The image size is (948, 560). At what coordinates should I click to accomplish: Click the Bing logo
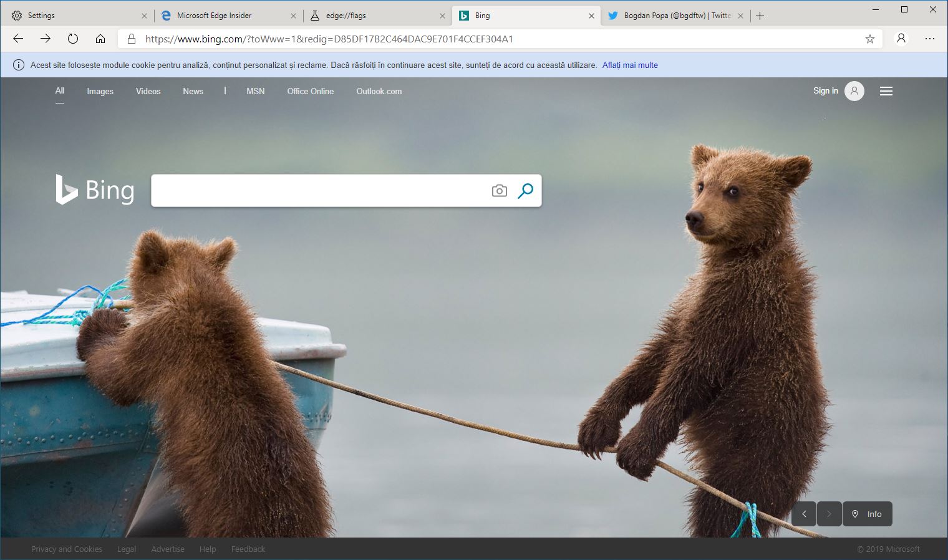pyautogui.click(x=95, y=190)
